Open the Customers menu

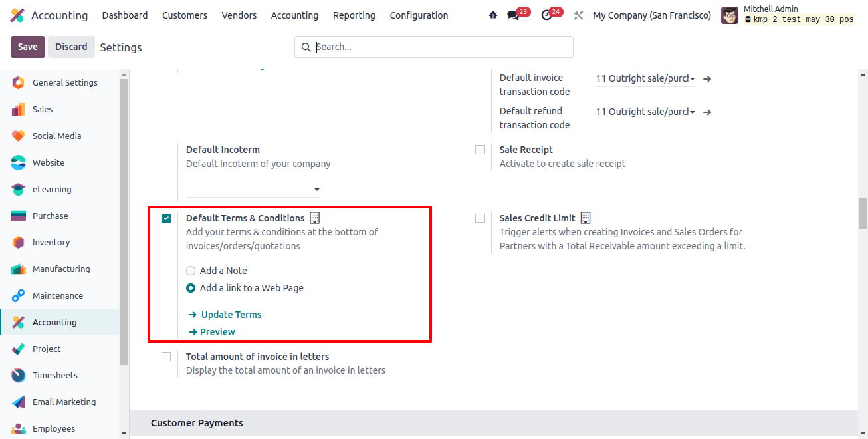[185, 15]
